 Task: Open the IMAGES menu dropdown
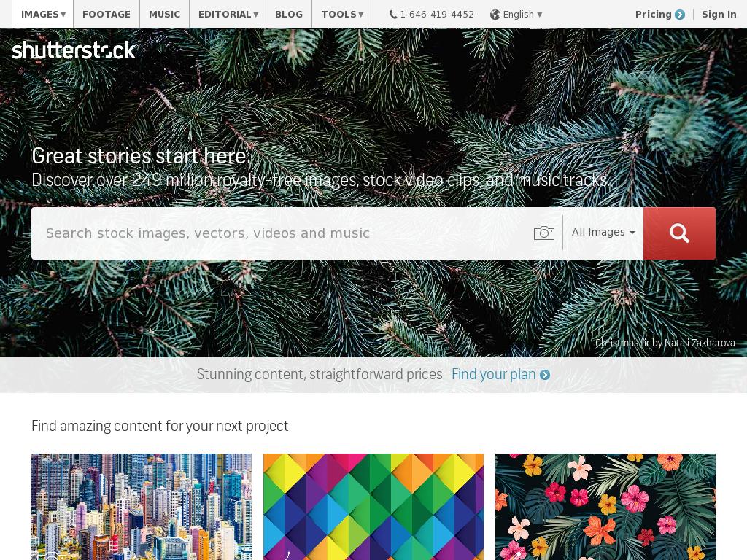tap(43, 15)
